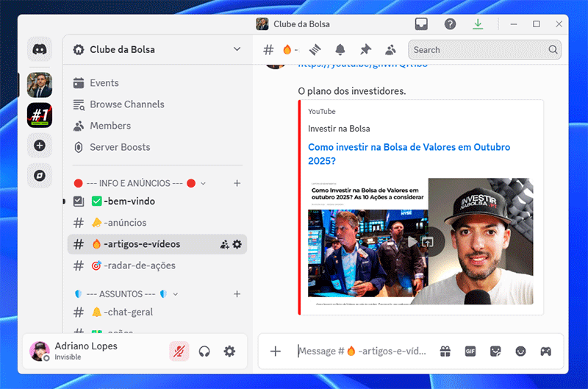Open Discover servers compass icon
588x389 pixels.
[40, 176]
